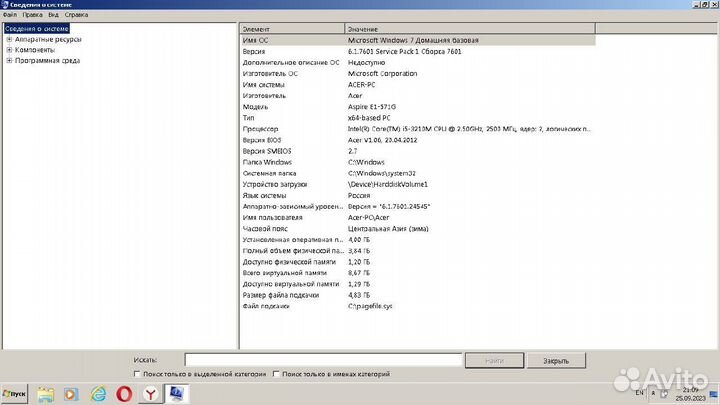
Task: Enable search only in selected category
Action: coord(137,374)
